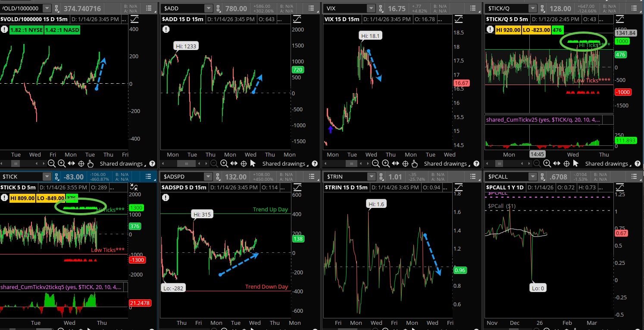Open the help icon on $TICK/Q chart
This screenshot has width=644, height=330.
tap(637, 164)
